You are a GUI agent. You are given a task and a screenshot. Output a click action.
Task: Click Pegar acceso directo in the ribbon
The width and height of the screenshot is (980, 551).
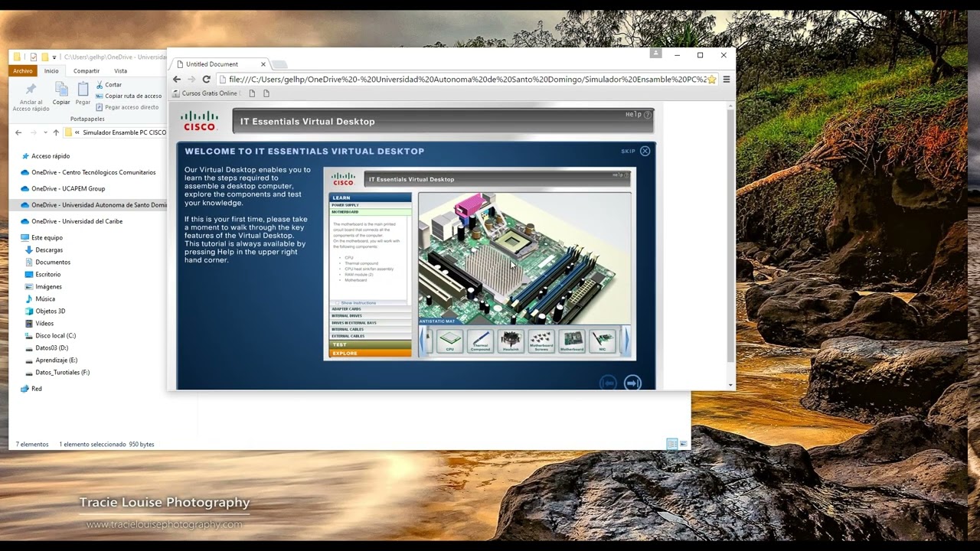[127, 107]
